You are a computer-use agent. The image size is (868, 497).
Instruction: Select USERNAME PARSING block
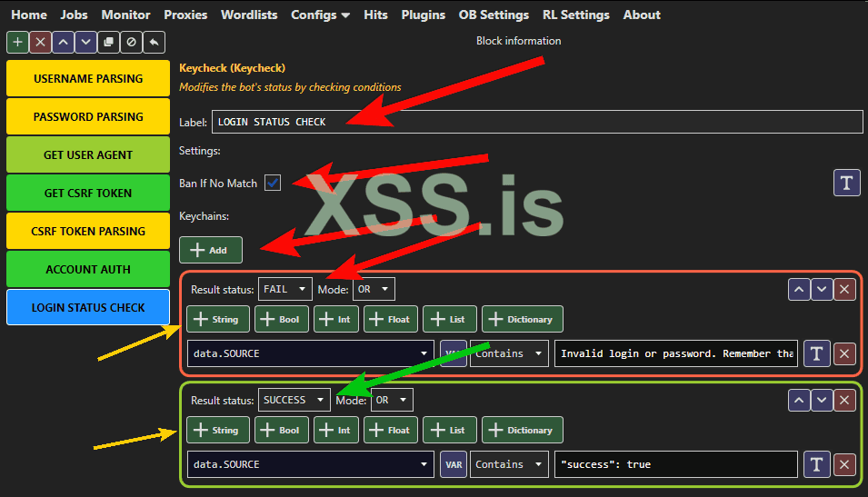point(88,78)
